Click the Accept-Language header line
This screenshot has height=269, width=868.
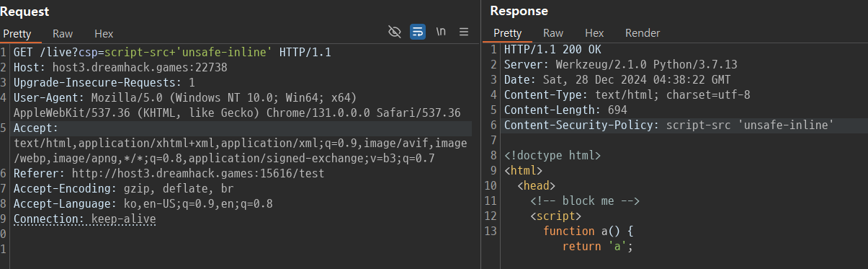click(x=143, y=203)
